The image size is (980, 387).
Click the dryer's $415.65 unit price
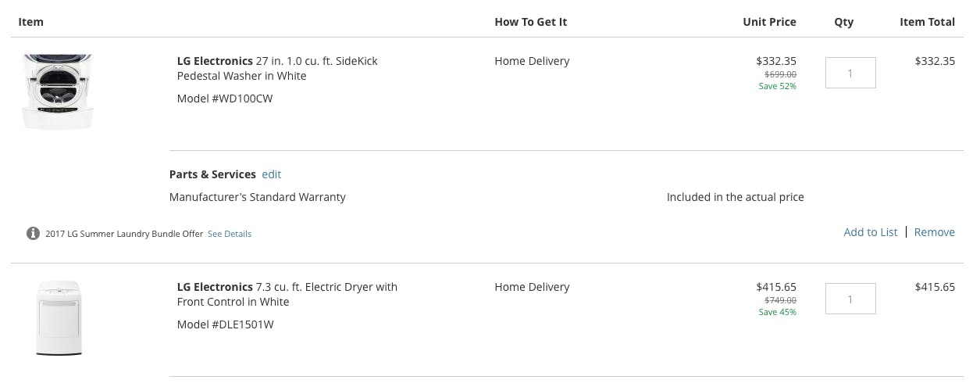click(776, 287)
